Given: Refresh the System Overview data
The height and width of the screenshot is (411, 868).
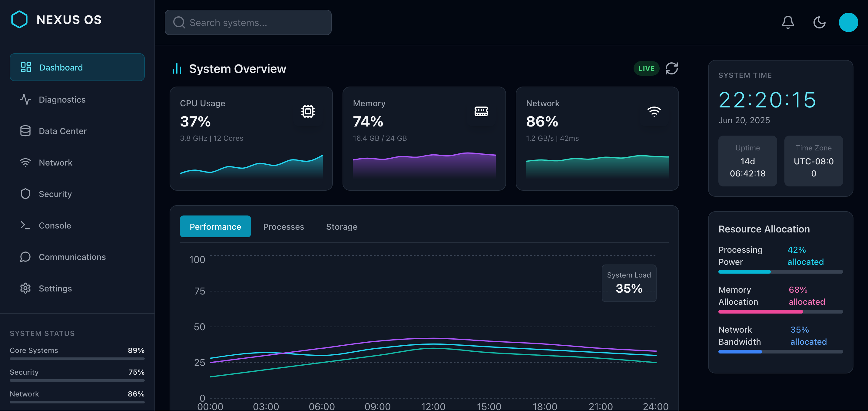Looking at the screenshot, I should pyautogui.click(x=671, y=69).
